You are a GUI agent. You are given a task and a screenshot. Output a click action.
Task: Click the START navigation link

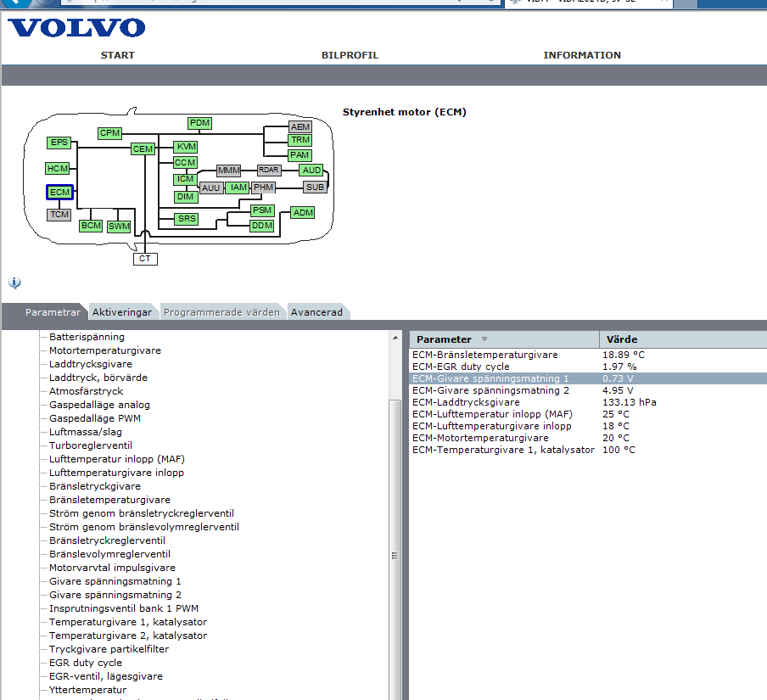(118, 55)
